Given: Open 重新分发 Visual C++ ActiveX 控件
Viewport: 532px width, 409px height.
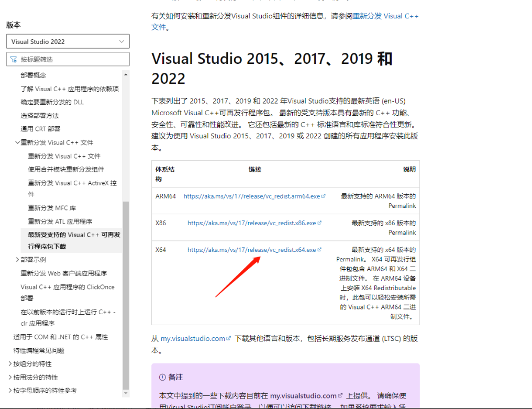Looking at the screenshot, I should [x=72, y=189].
